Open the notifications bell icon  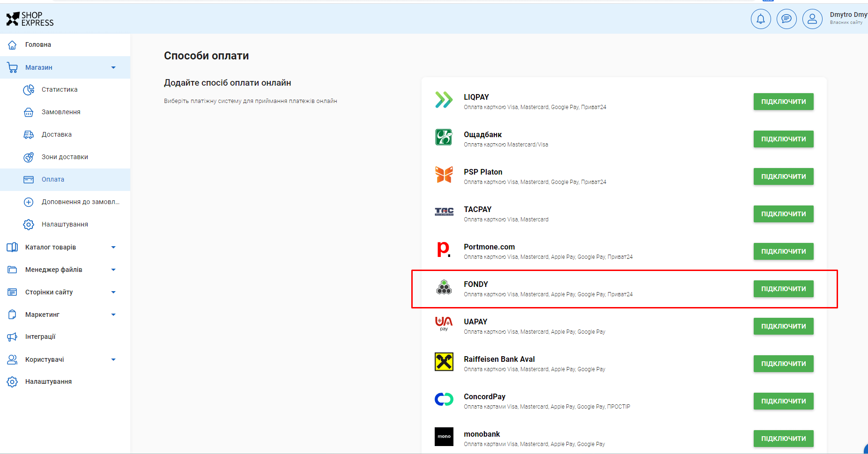click(x=761, y=19)
